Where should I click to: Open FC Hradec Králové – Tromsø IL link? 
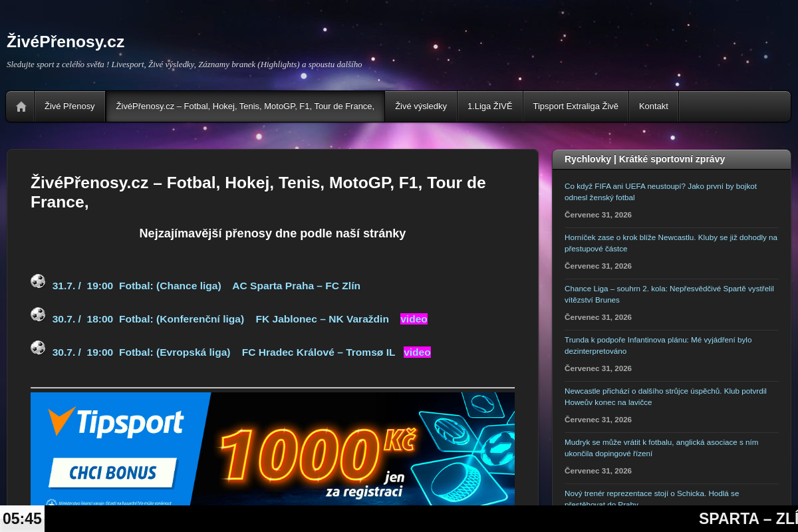(x=319, y=352)
